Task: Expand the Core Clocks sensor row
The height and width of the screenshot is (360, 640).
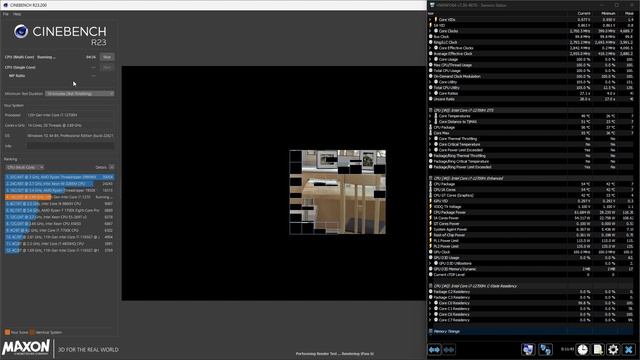Action: tap(430, 31)
